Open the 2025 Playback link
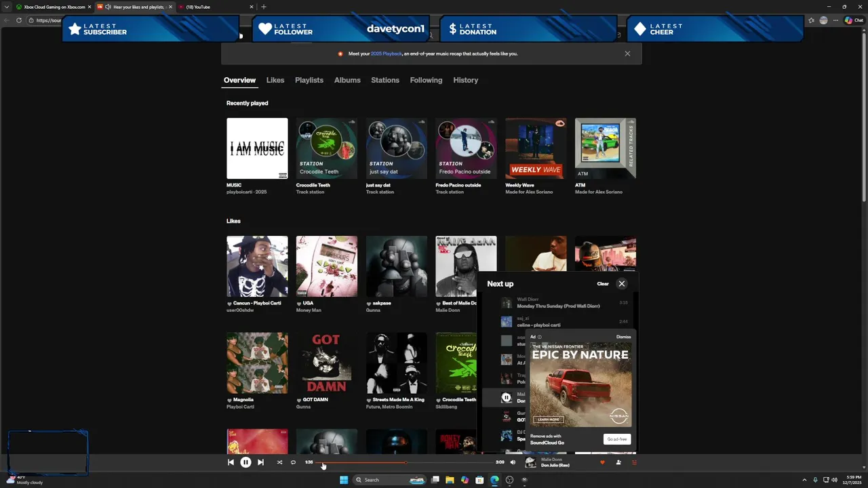Viewport: 868px width, 488px height. tap(387, 54)
